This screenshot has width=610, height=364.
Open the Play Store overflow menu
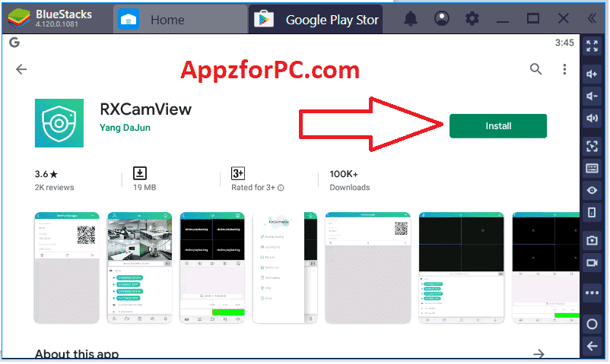[x=564, y=69]
